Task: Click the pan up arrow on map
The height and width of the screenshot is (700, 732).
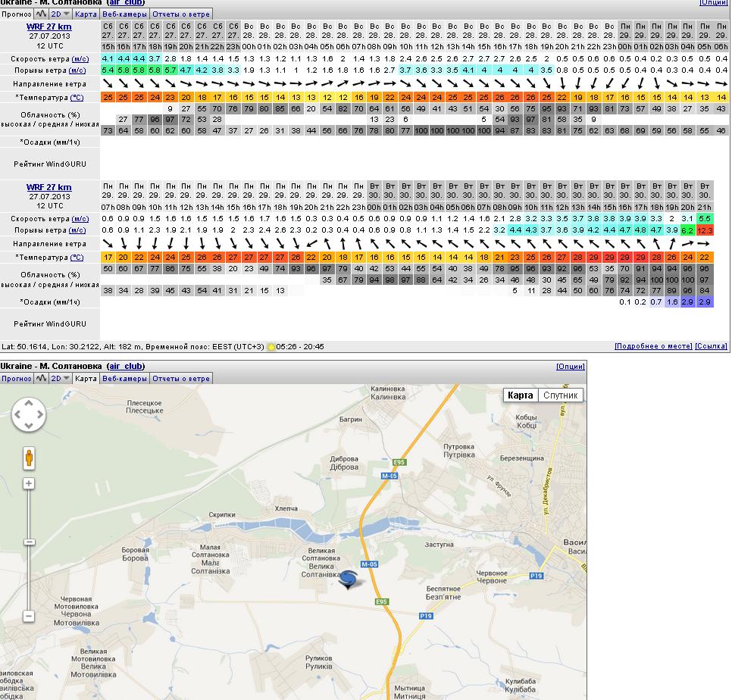Action: (29, 403)
